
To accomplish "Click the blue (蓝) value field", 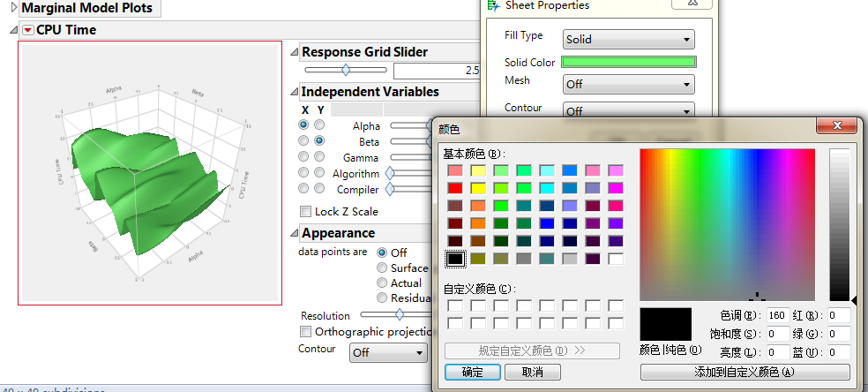I will (839, 351).
